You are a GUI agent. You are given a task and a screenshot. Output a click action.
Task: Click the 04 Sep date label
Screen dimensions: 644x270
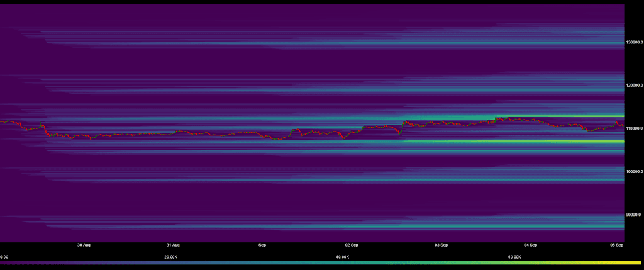pos(530,245)
